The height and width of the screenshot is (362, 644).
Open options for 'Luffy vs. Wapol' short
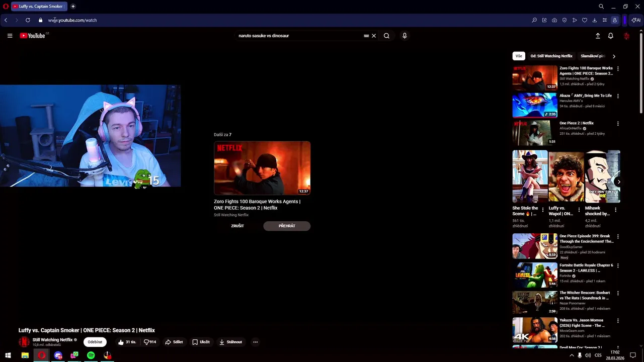579,210
